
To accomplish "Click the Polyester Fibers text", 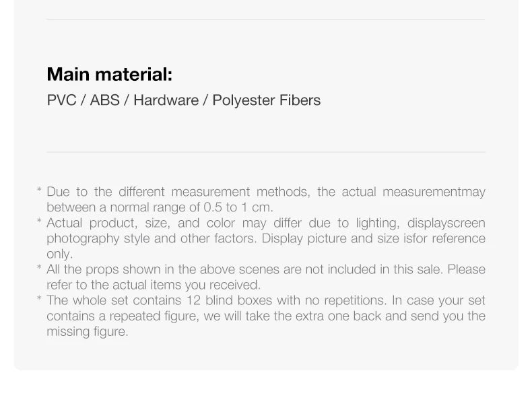I will click(266, 100).
